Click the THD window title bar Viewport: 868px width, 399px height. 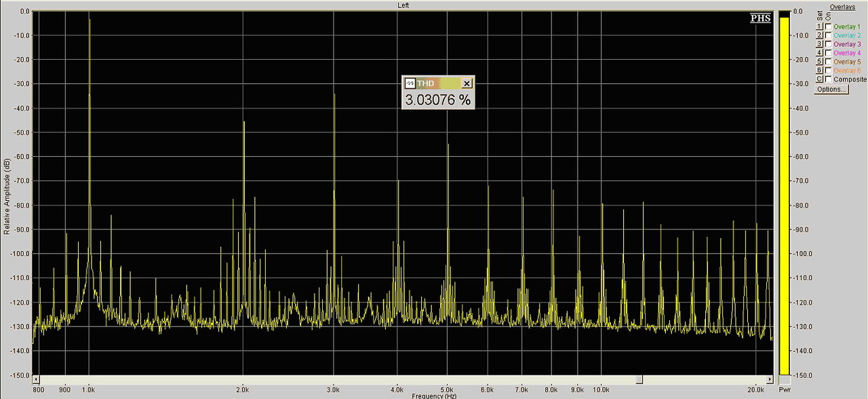coord(438,83)
